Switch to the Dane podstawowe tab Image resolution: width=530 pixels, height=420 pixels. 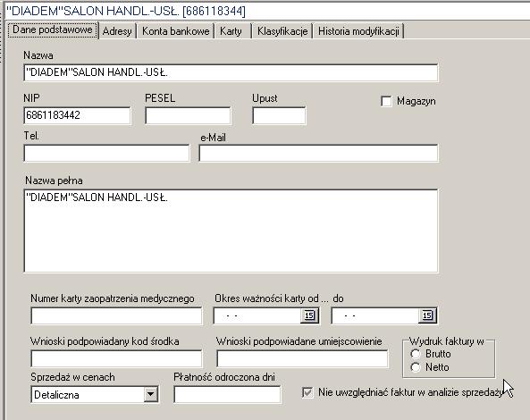coord(53,29)
